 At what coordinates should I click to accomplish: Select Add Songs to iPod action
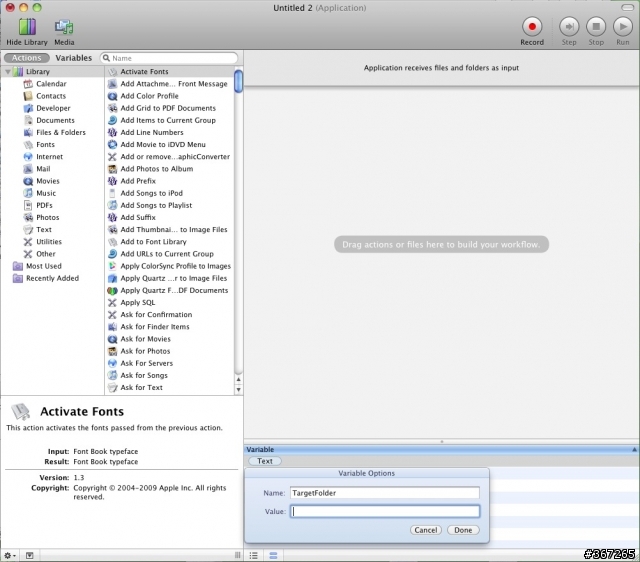pyautogui.click(x=151, y=193)
